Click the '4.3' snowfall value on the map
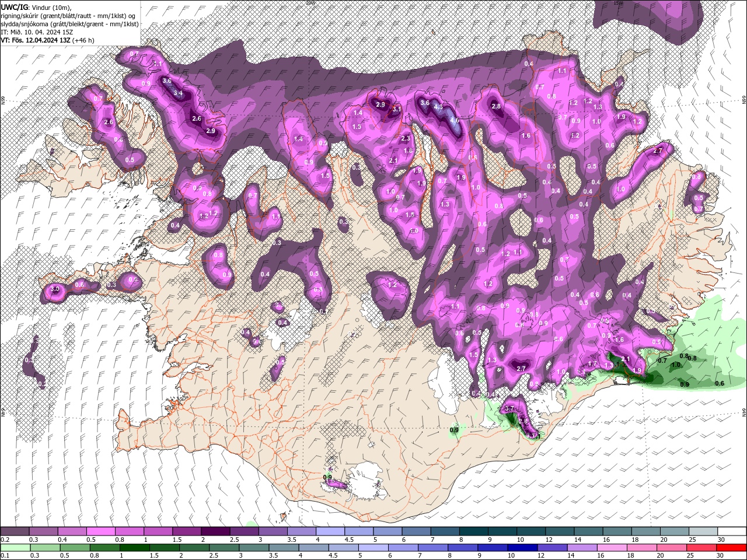Image resolution: width=747 pixels, height=560 pixels. pos(438,108)
